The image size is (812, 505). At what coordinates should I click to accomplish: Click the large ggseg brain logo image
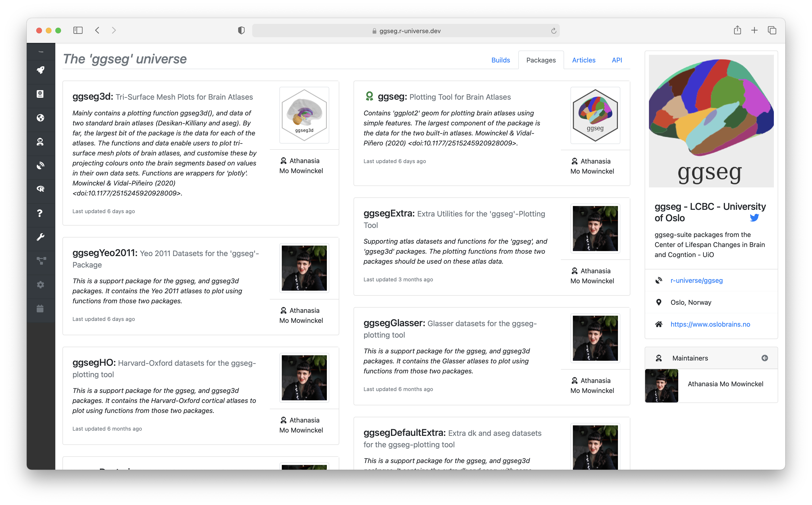[711, 121]
